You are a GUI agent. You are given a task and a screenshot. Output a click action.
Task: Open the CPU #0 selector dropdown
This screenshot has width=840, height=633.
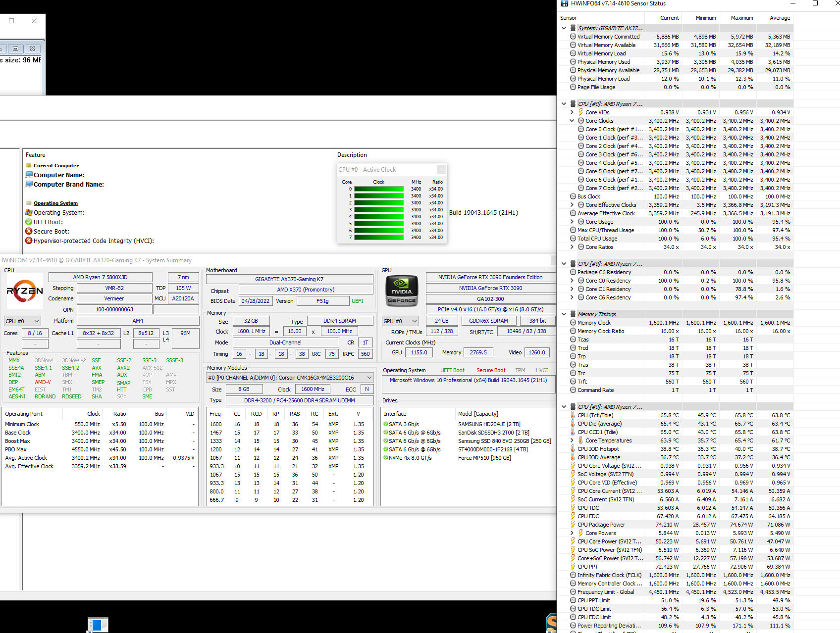(x=22, y=321)
